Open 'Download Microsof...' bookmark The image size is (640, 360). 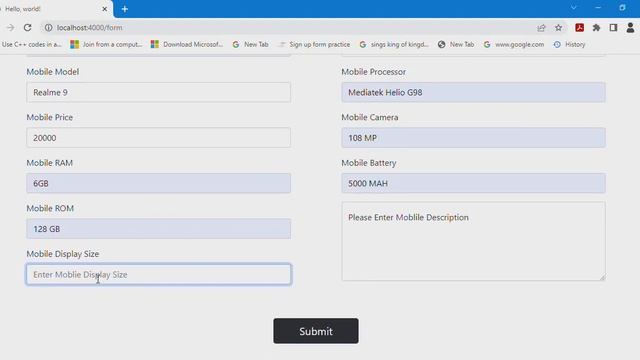[187, 44]
